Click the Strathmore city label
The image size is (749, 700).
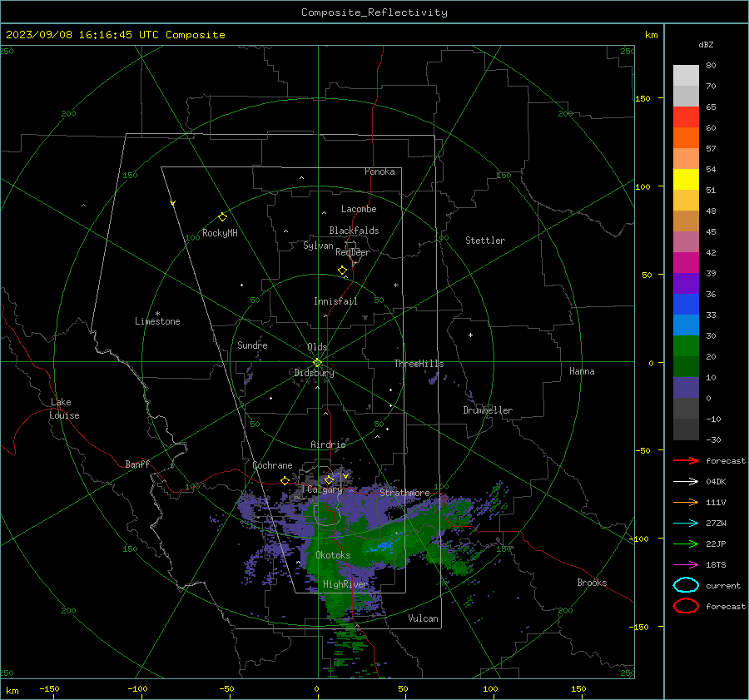pos(404,493)
